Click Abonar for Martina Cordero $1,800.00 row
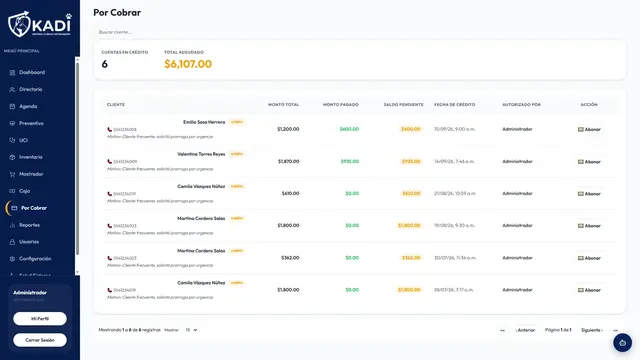Viewport: 640px width, 360px height. (589, 226)
